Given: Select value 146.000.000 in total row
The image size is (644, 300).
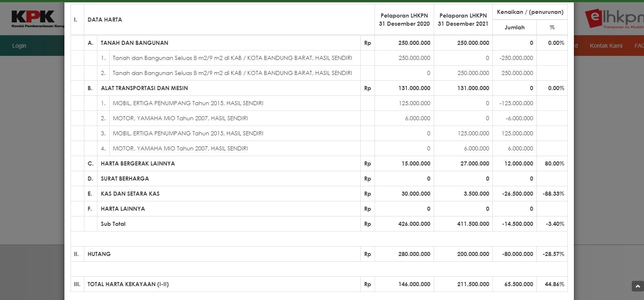Looking at the screenshot, I should 414,284.
